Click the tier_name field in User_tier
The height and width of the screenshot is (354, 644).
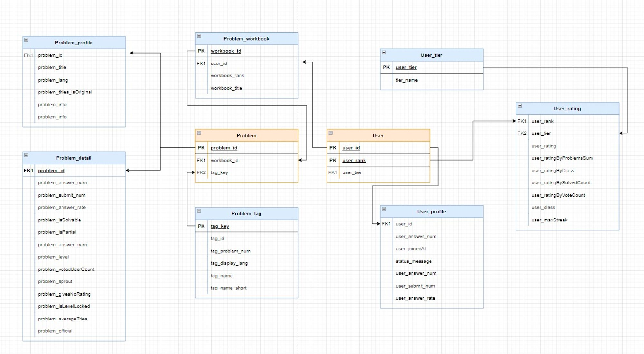pos(407,80)
